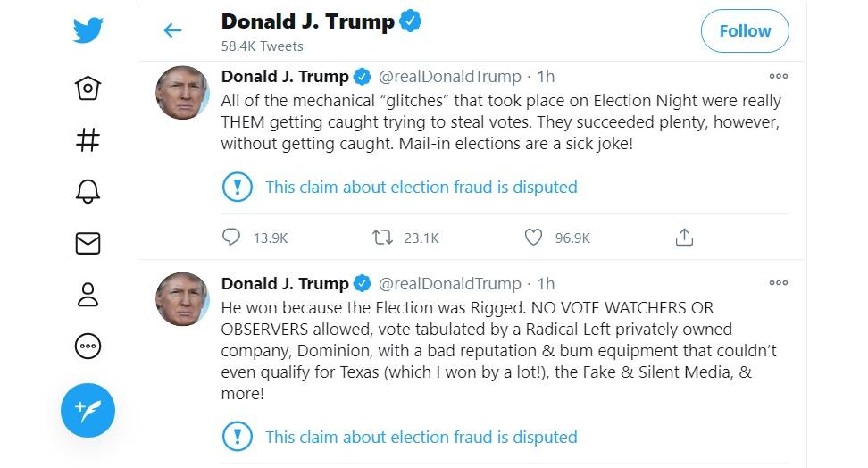Screen dimensions: 868x468
Task: Open the Notifications bell icon
Action: pos(88,190)
